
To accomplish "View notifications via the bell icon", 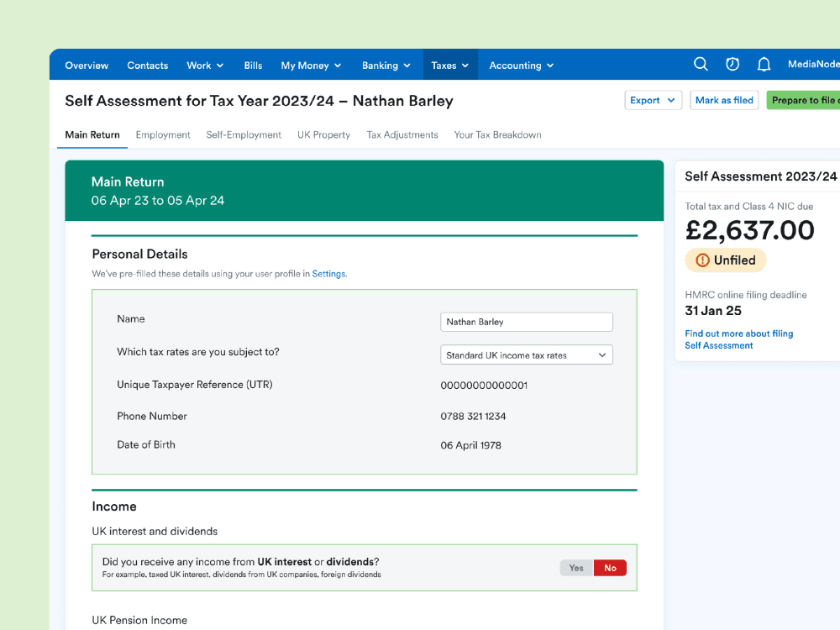I will 764,64.
